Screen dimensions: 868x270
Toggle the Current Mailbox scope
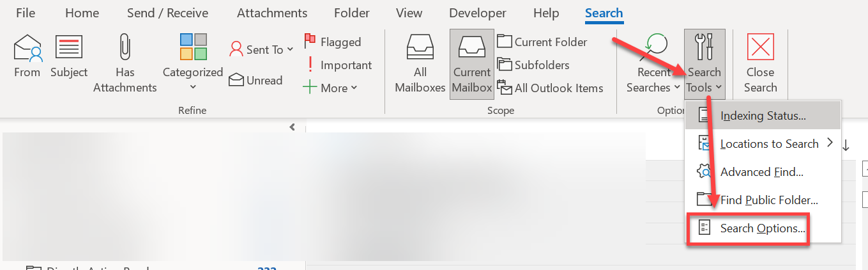tap(472, 64)
